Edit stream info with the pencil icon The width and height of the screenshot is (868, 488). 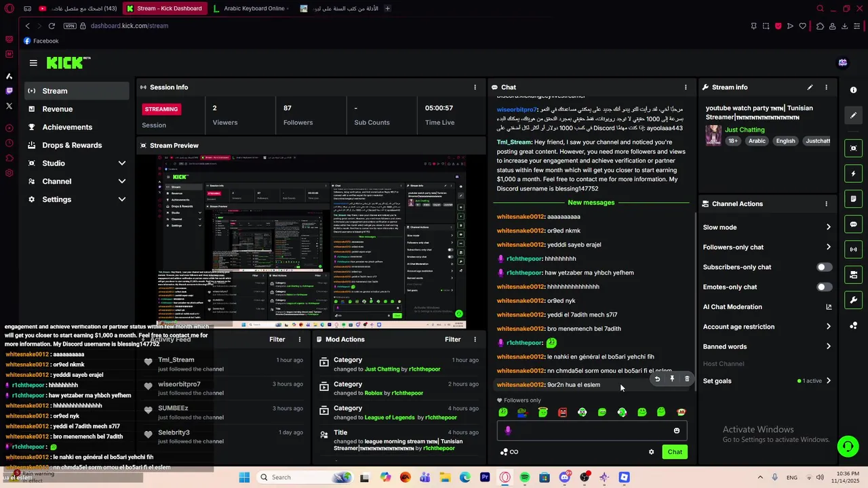click(x=810, y=87)
